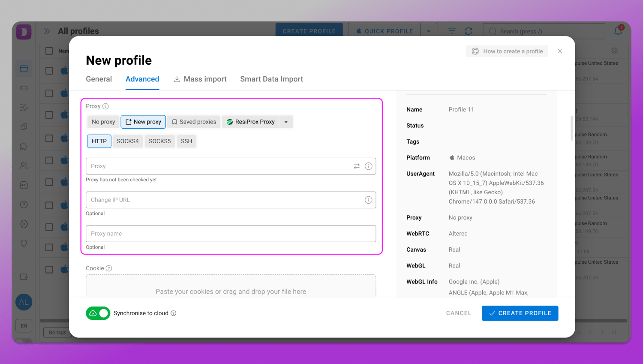Open the EN language selector
The height and width of the screenshot is (364, 643).
point(24,326)
